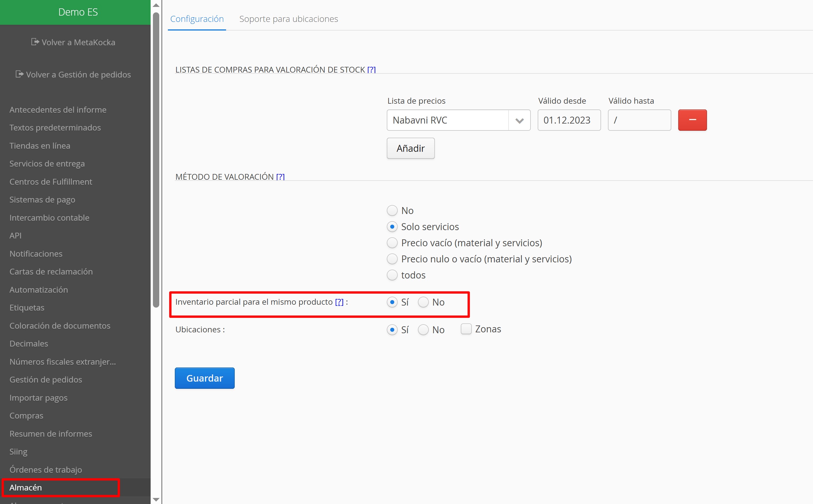Viewport: 813px width, 504px height.
Task: Click the red minus remove button
Action: coord(692,120)
